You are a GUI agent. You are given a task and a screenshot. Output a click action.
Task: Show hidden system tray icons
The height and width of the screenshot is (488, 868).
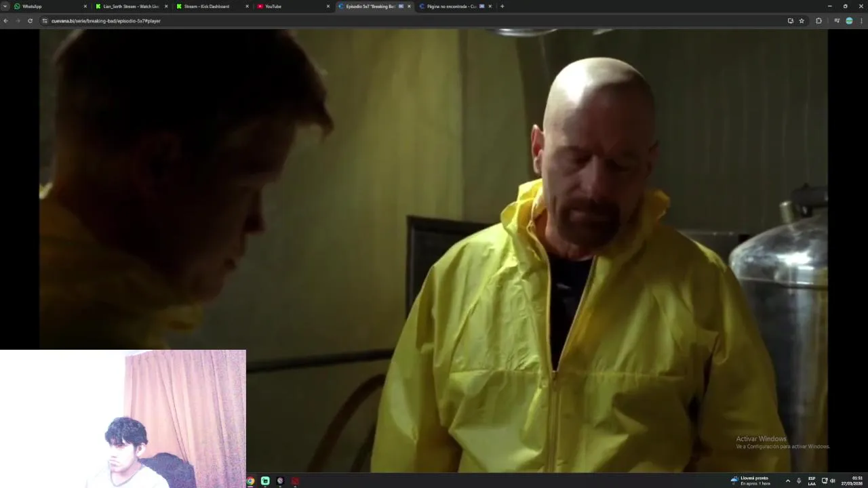787,481
